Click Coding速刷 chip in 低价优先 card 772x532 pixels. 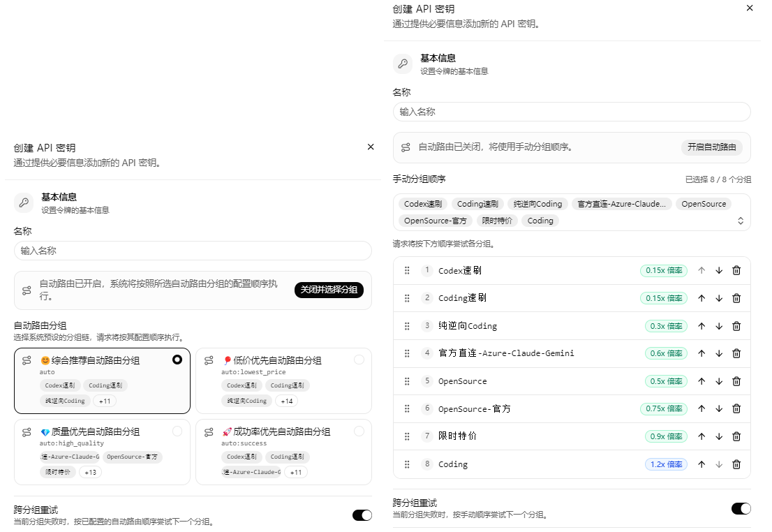click(287, 385)
